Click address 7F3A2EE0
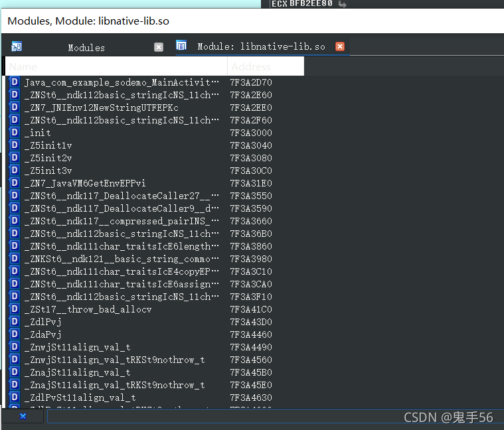This screenshot has height=430, width=504. [x=251, y=107]
